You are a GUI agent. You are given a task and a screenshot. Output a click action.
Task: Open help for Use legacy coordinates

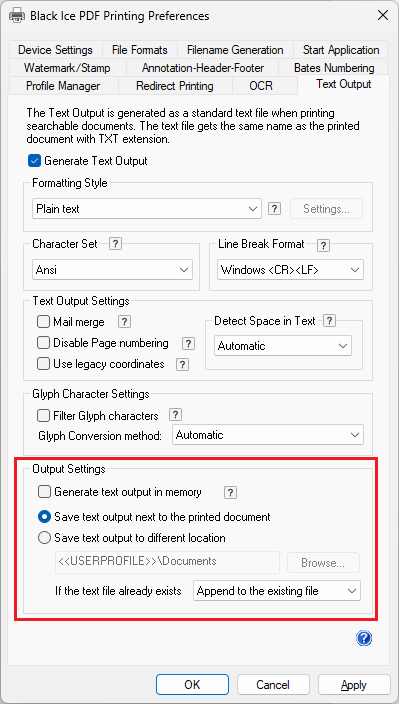(x=182, y=364)
